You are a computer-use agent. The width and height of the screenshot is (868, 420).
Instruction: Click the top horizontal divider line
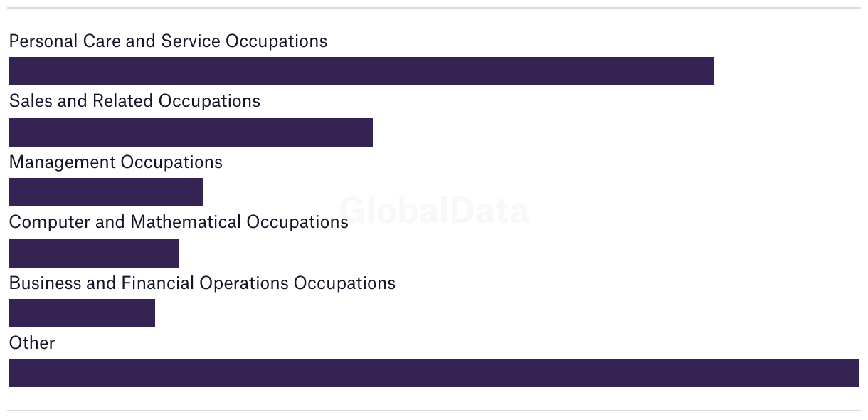[x=434, y=8]
